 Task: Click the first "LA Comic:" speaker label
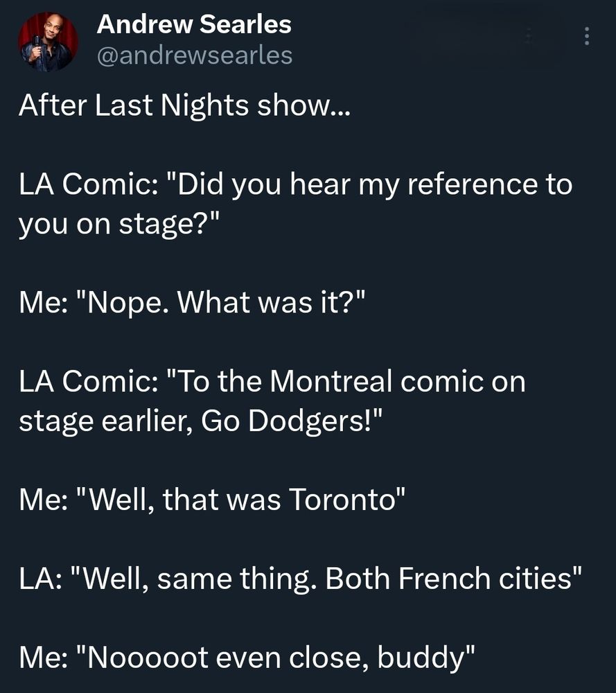click(x=89, y=184)
